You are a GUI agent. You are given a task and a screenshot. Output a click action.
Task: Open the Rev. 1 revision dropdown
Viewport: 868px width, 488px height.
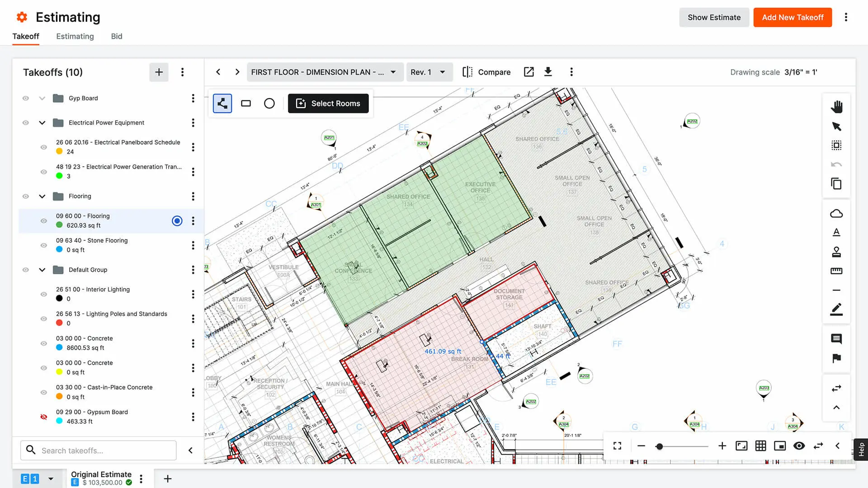pyautogui.click(x=429, y=72)
